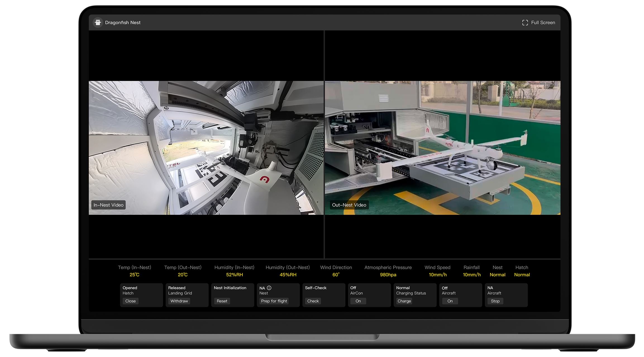Image resolution: width=644 pixels, height=357 pixels.
Task: Click the info icon beside NA Nest
Action: tap(269, 288)
